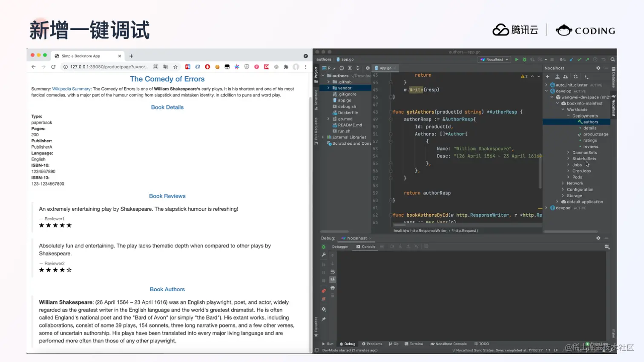Click the previous highlighted error up arrow in editor
The image size is (644, 362).
pos(532,76)
